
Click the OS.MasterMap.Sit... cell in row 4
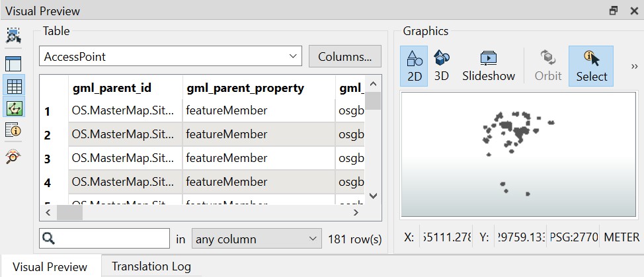click(125, 182)
